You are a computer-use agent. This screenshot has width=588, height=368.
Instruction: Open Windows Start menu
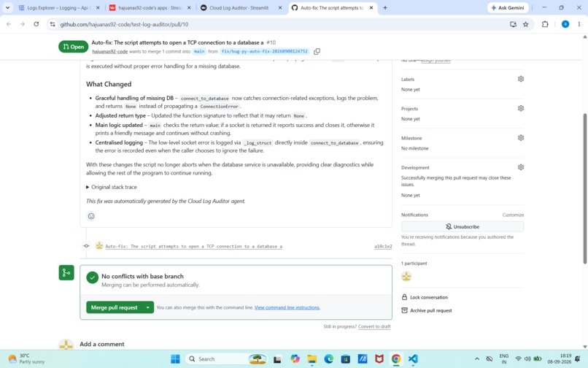pyautogui.click(x=175, y=359)
